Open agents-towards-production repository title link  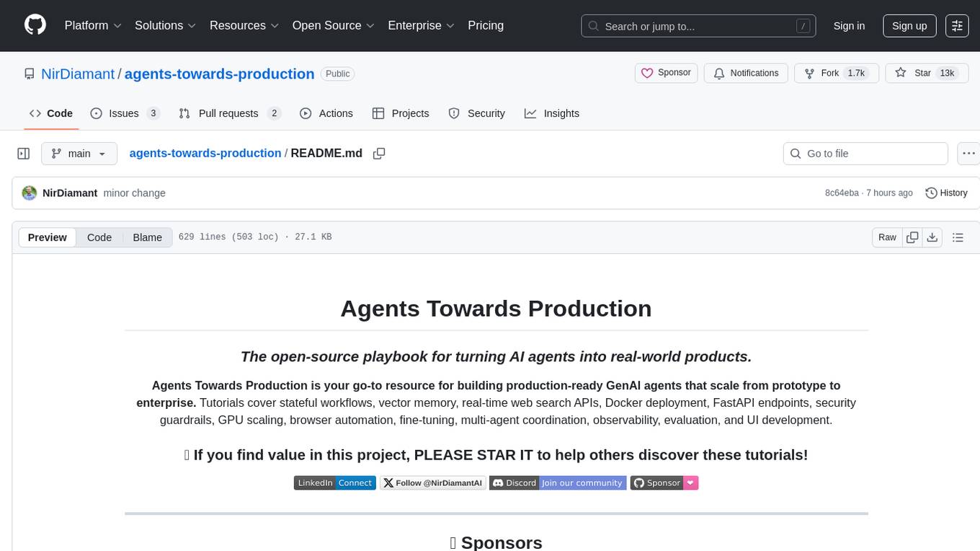pyautogui.click(x=219, y=74)
